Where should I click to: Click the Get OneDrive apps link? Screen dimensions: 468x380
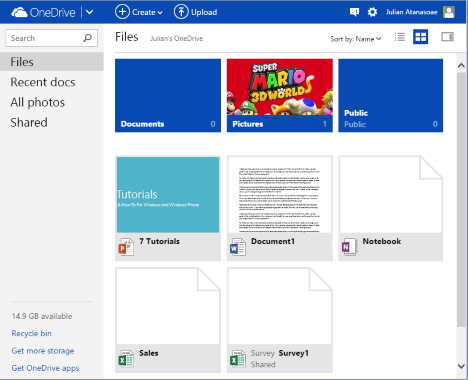pyautogui.click(x=45, y=368)
